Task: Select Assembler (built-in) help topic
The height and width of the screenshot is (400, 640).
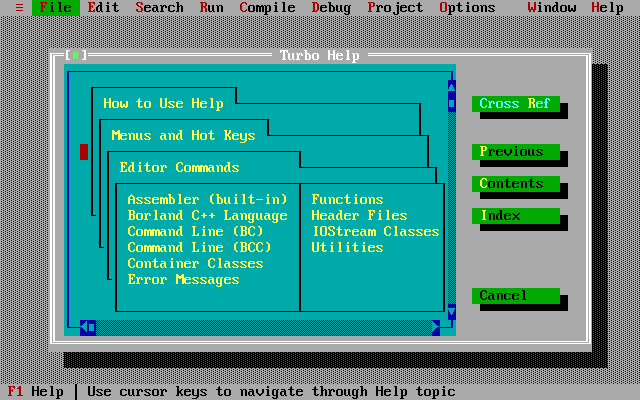Action: click(207, 200)
